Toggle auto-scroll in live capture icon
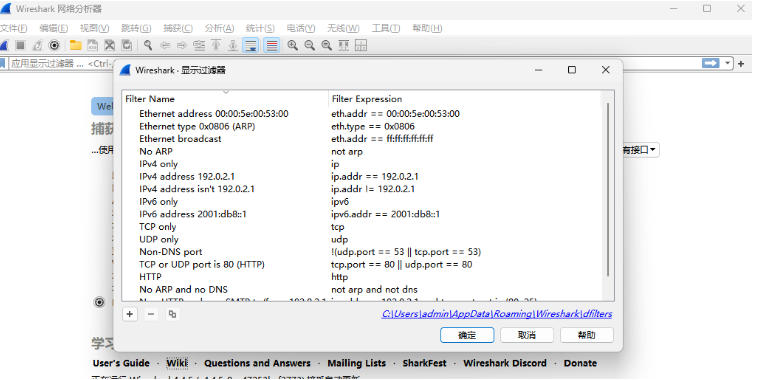 [x=250, y=46]
